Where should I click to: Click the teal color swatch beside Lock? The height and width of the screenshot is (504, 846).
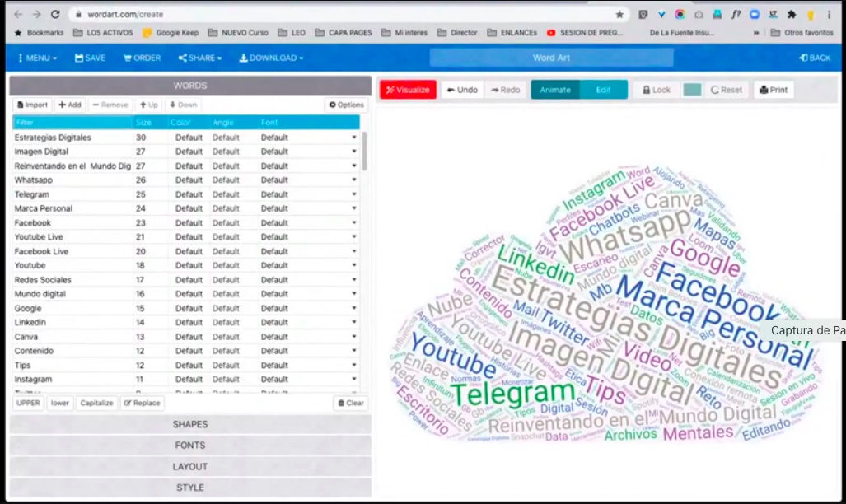click(692, 90)
